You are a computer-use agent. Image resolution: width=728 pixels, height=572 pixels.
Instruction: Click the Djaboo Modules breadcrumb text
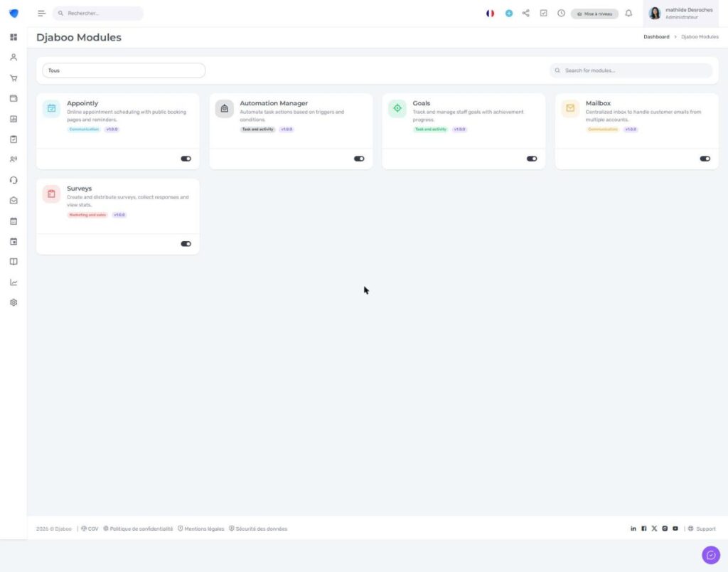click(700, 37)
